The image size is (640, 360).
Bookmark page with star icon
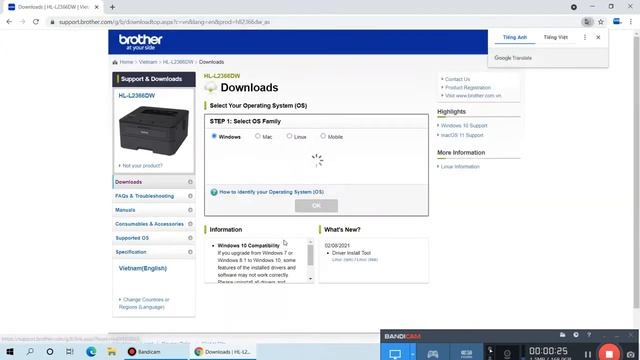point(601,22)
